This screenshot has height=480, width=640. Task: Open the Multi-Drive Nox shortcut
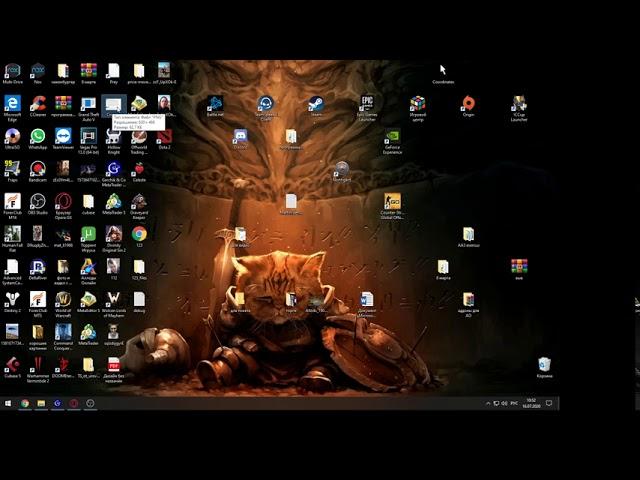12,71
